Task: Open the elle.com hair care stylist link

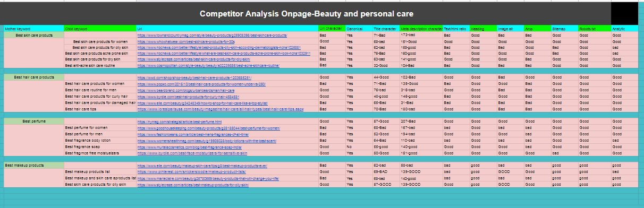Action: [203, 103]
